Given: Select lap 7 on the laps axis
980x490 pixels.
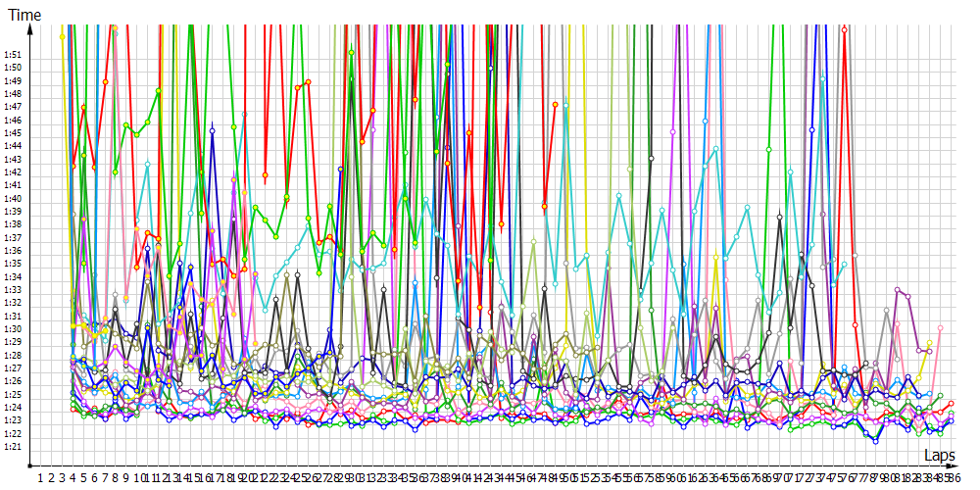Looking at the screenshot, I should [x=105, y=477].
